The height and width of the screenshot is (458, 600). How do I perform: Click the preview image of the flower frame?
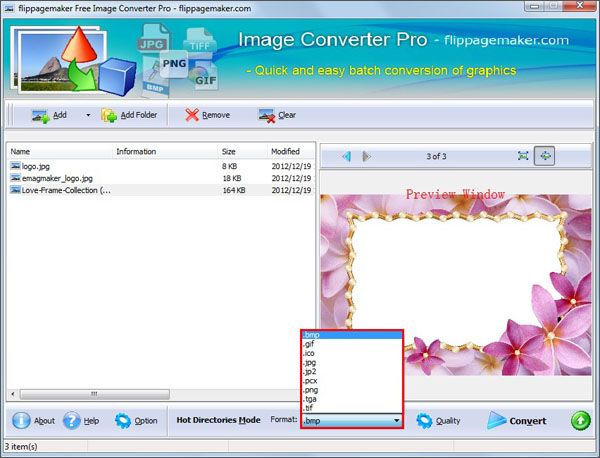[456, 285]
